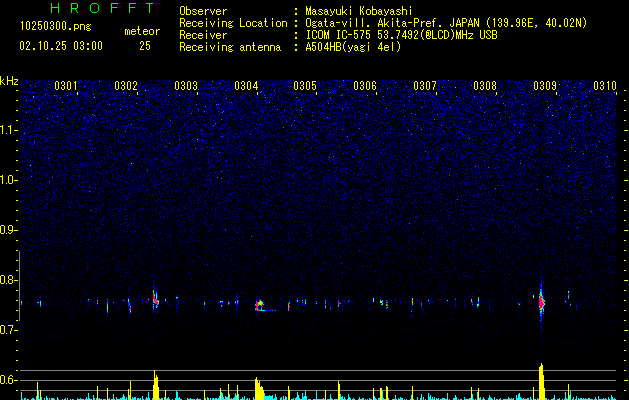629x400 pixels.
Task: Click the 0.6 kHz axis label
Action: (9, 380)
